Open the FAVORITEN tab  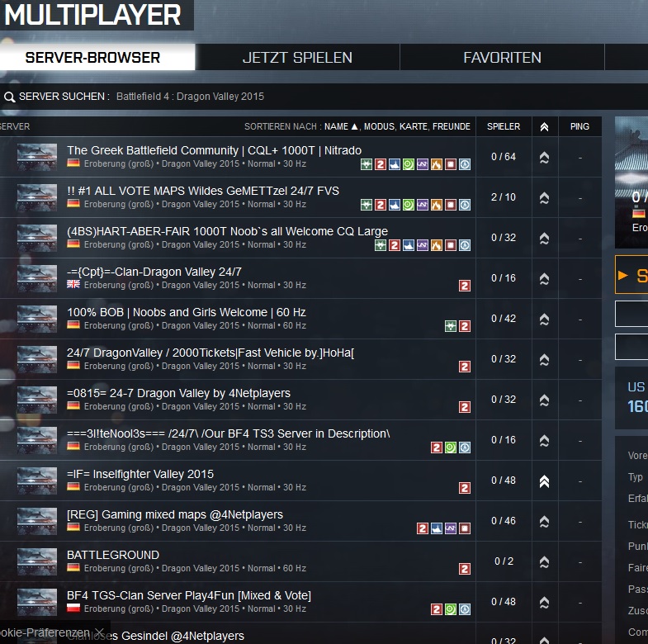click(502, 57)
